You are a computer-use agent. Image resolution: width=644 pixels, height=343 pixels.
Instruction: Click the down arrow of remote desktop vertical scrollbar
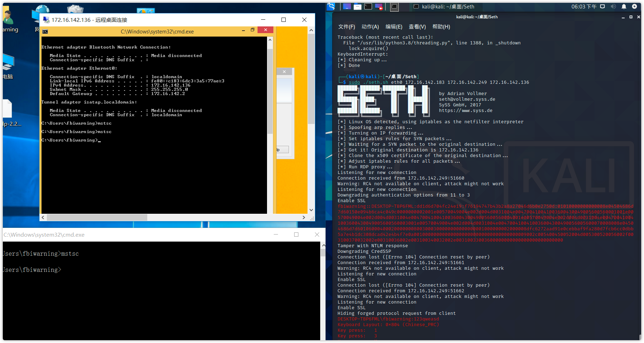click(311, 210)
